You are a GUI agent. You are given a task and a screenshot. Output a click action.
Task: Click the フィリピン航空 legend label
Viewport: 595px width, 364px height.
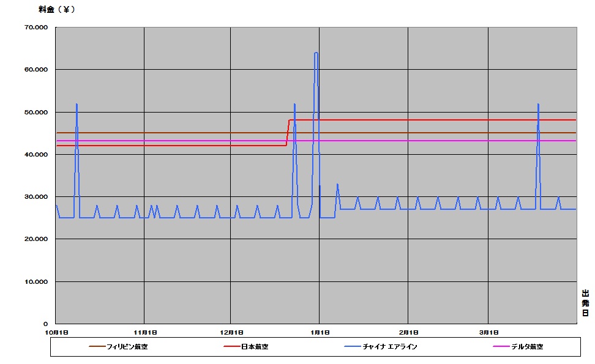click(127, 347)
